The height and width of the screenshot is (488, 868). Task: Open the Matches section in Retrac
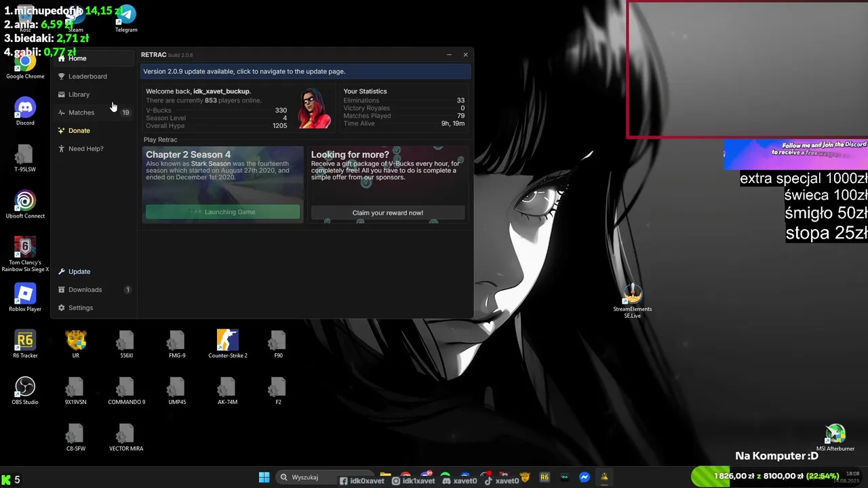click(x=94, y=113)
